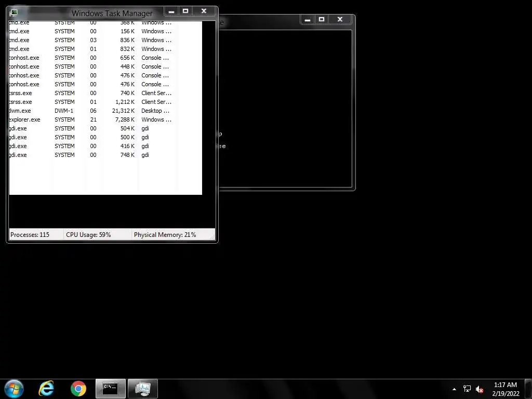Maximize the black window behind Task Manager
The width and height of the screenshot is (532, 399).
coord(322,20)
